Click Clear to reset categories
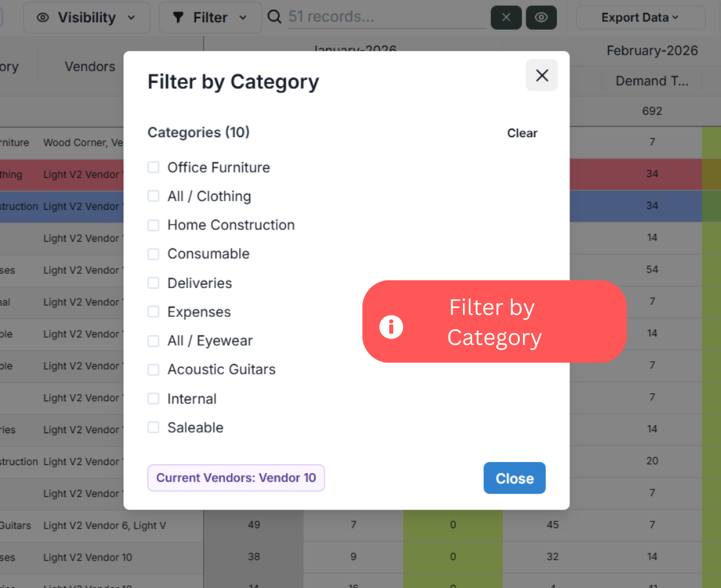This screenshot has height=588, width=721. (522, 133)
